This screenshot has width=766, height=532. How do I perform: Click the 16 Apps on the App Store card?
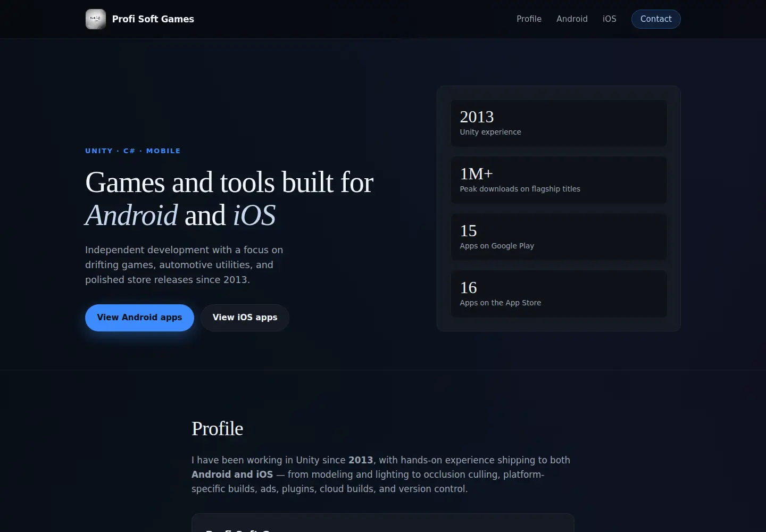(x=559, y=294)
